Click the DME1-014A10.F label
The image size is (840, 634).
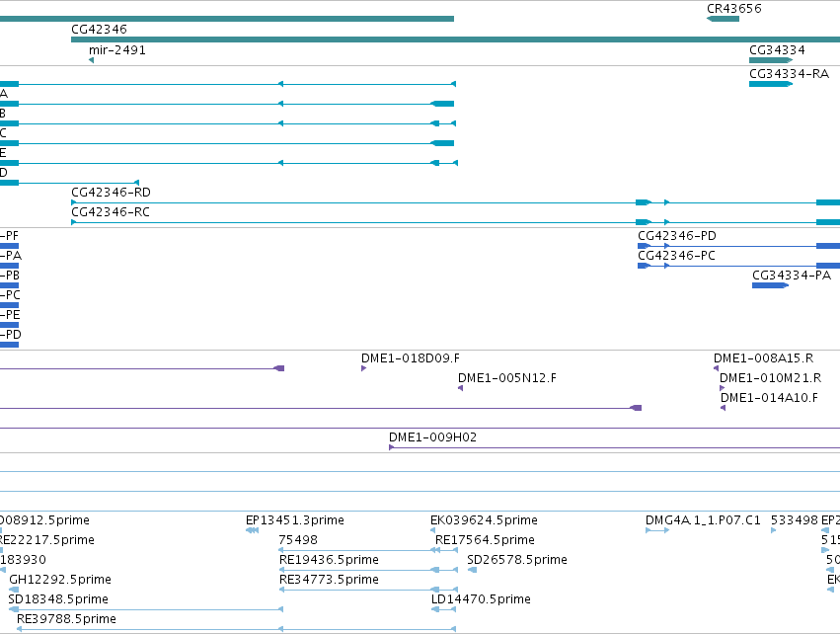[769, 398]
